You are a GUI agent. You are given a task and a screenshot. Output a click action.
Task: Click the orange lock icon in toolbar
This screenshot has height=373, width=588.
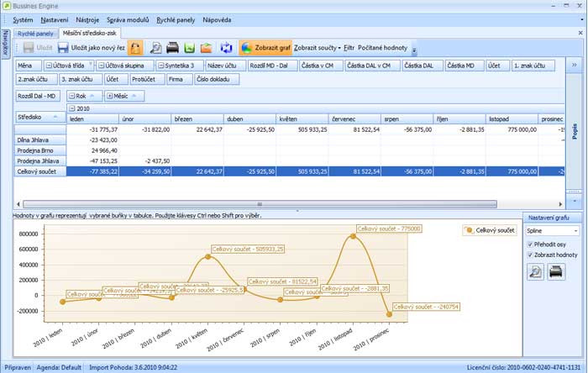tap(136, 48)
